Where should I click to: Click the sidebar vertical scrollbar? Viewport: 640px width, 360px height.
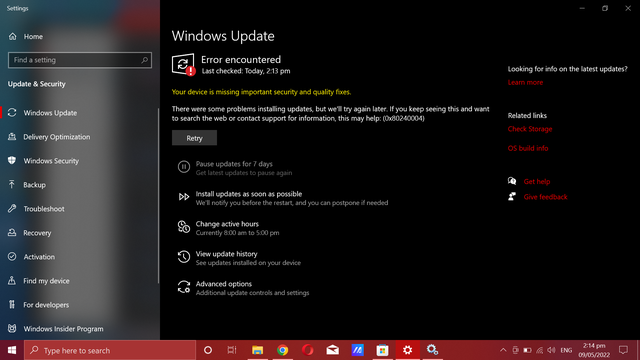click(158, 196)
